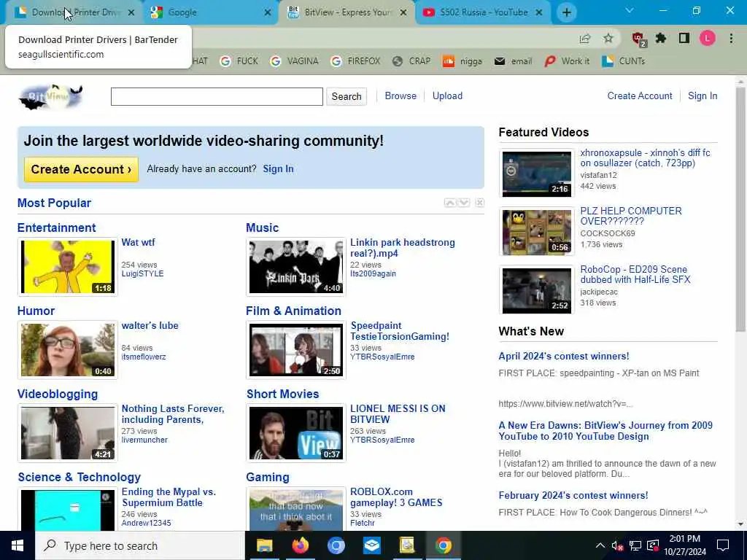The image size is (747, 560).
Task: Open the yellow taskbar app icon
Action: (x=407, y=545)
